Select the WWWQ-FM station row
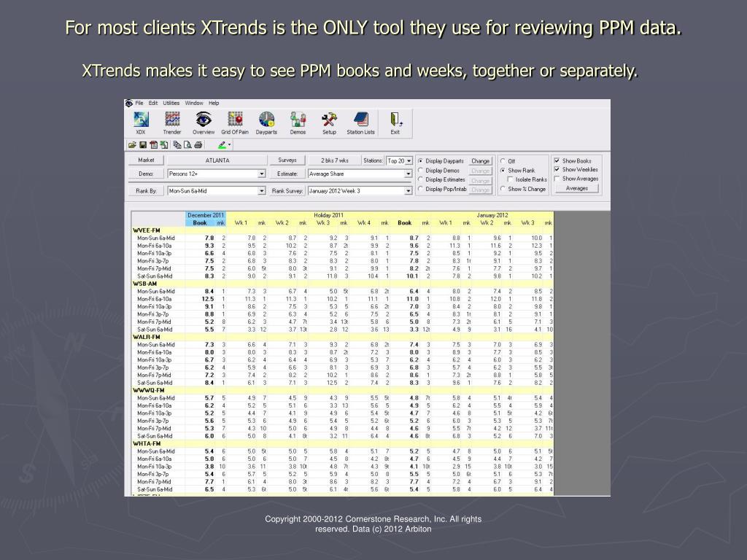The image size is (747, 560). (342, 391)
